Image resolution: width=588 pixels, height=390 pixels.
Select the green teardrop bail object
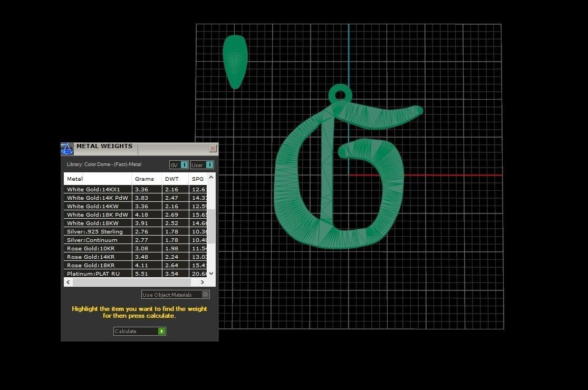(235, 62)
